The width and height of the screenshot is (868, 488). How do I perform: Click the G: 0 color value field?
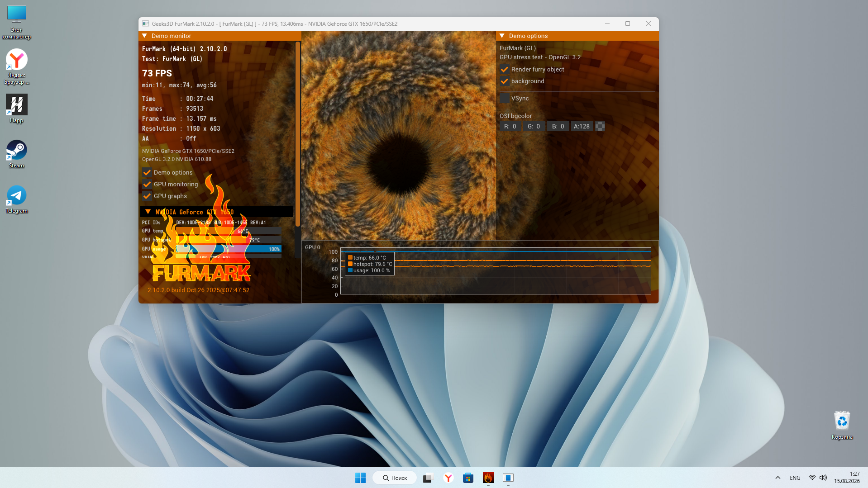(534, 126)
